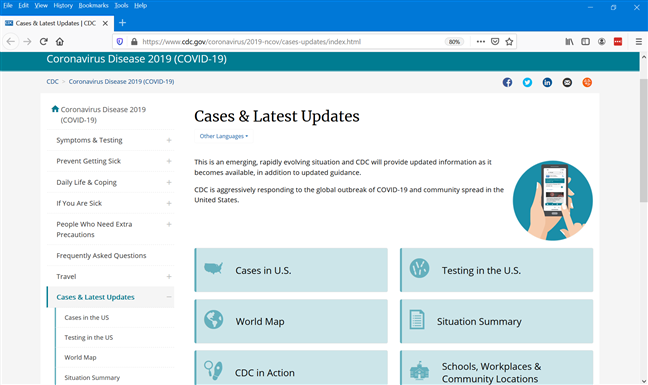The height and width of the screenshot is (385, 648).
Task: Click the home icon beside Coronavirus Disease 2019
Action: pyautogui.click(x=55, y=109)
